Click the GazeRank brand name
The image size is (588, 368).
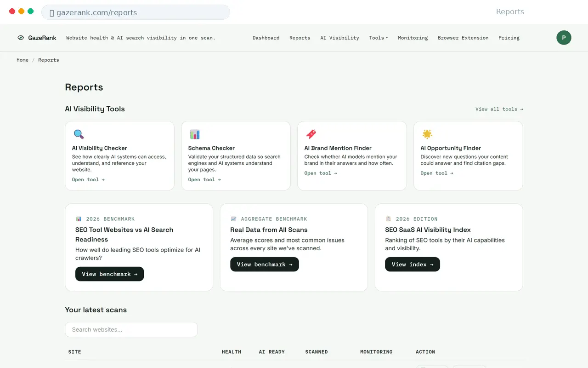[42, 38]
